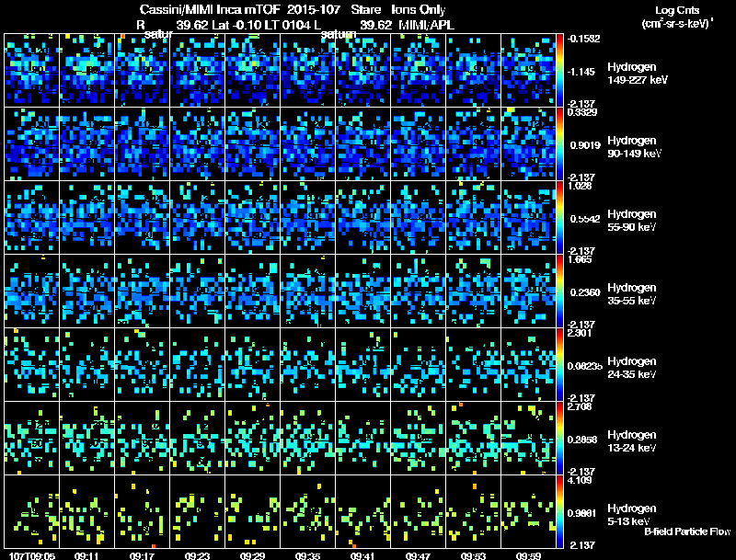Open the 5-13 keV panel at 09:53
This screenshot has height=560, width=736.
point(473,512)
